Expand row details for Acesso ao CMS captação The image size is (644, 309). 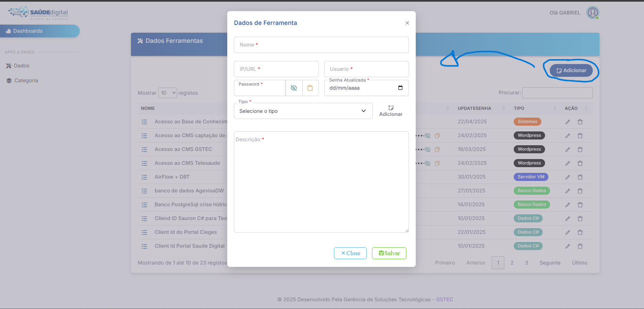tap(144, 135)
